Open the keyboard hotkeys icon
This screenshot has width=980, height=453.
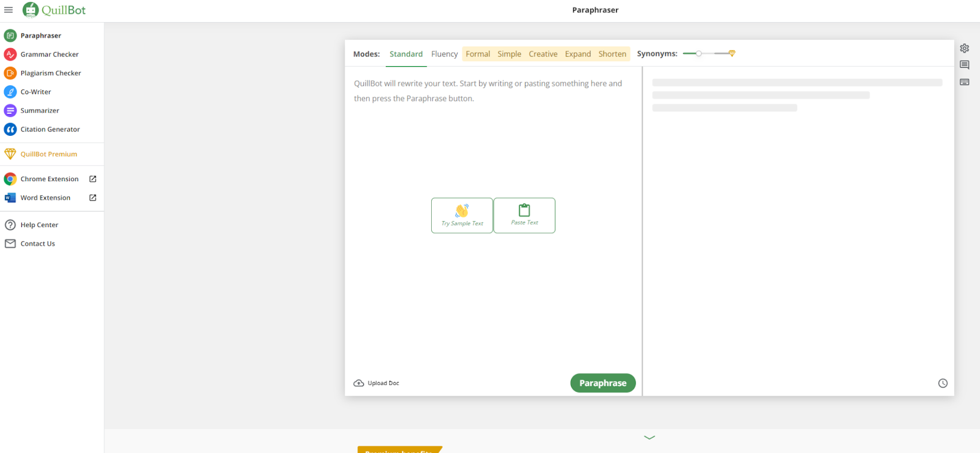[965, 82]
